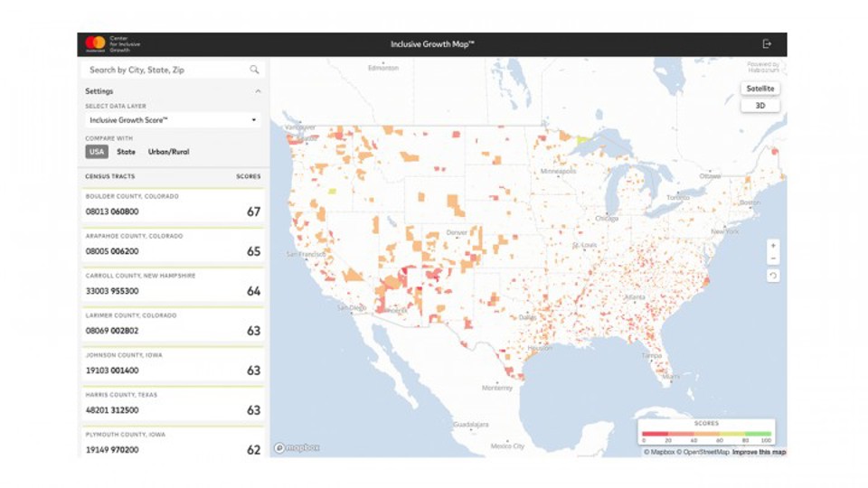Collapse the Settings panel chevron

258,91
